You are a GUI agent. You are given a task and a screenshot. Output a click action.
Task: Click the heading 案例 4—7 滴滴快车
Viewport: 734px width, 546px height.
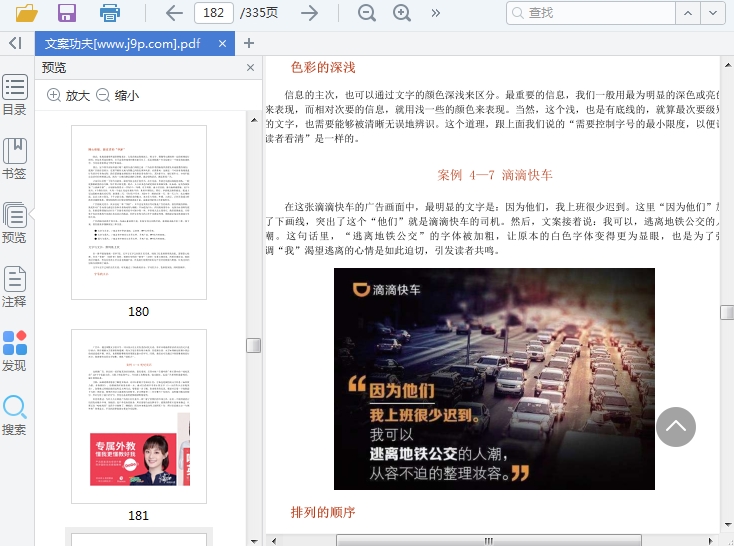pyautogui.click(x=495, y=175)
